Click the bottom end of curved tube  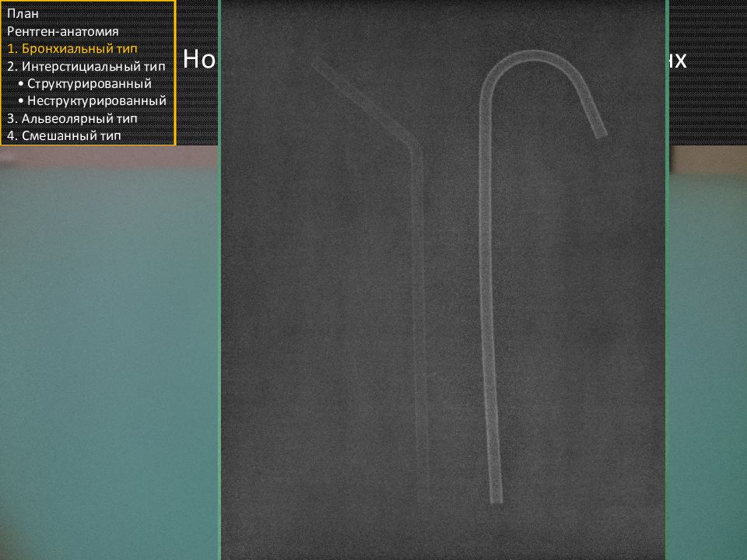pyautogui.click(x=496, y=496)
